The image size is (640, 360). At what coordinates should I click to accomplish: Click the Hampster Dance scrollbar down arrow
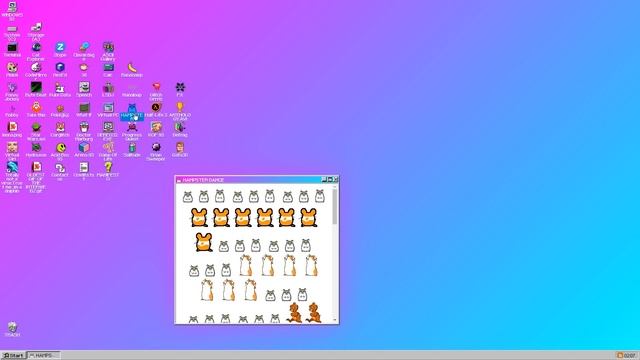click(x=335, y=320)
